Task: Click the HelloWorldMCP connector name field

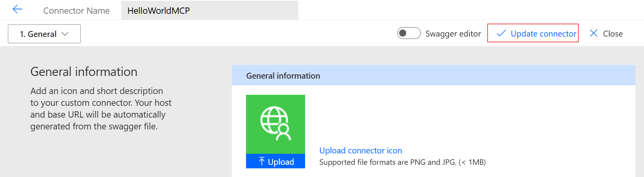Action: click(x=210, y=10)
